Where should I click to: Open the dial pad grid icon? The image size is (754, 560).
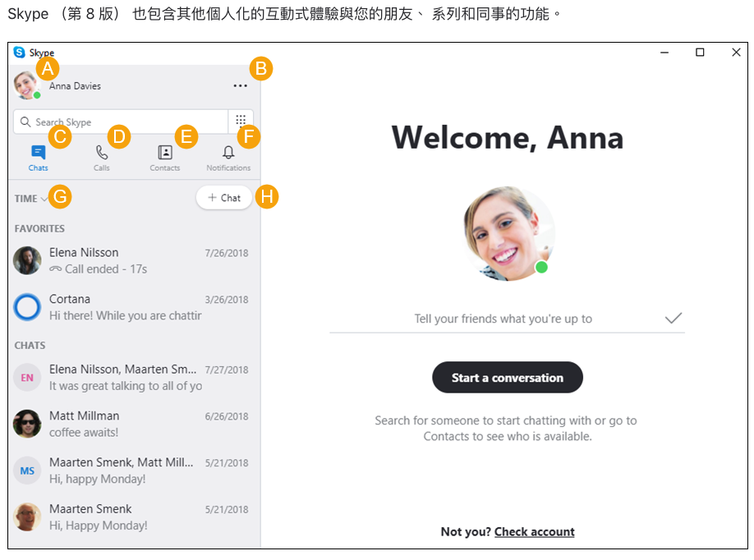click(x=241, y=121)
